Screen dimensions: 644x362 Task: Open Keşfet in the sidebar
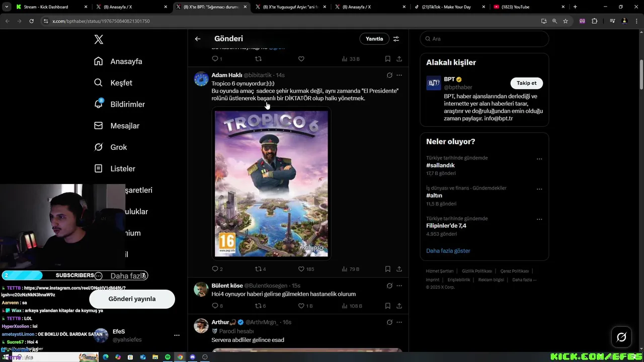(113, 83)
